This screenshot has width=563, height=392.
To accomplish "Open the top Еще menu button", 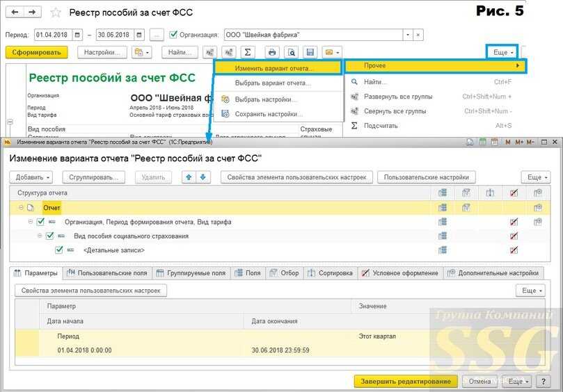I will click(502, 52).
